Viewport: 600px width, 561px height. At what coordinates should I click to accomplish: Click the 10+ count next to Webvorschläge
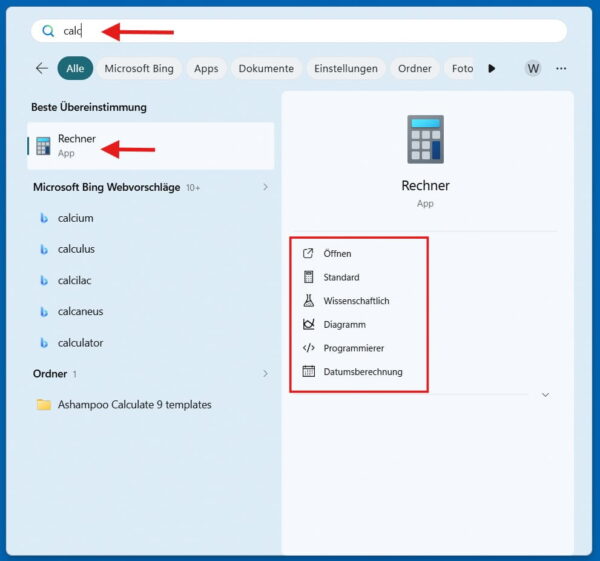pos(193,188)
